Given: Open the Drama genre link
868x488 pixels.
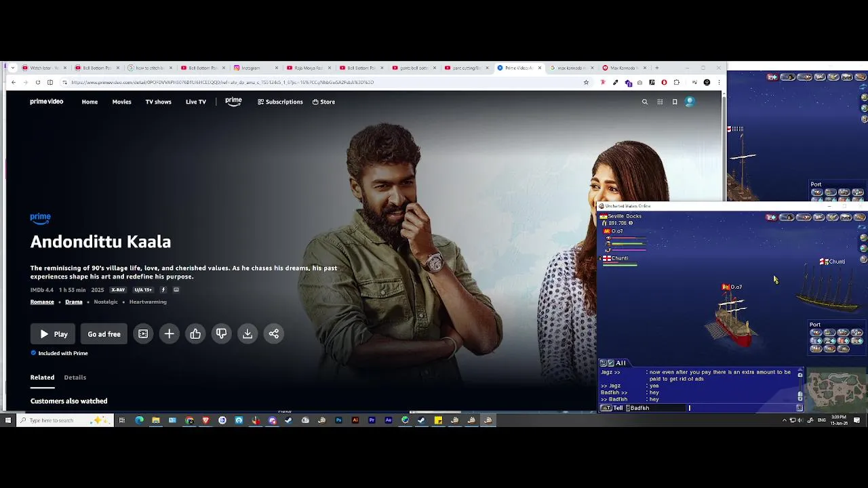Looking at the screenshot, I should click(x=74, y=302).
